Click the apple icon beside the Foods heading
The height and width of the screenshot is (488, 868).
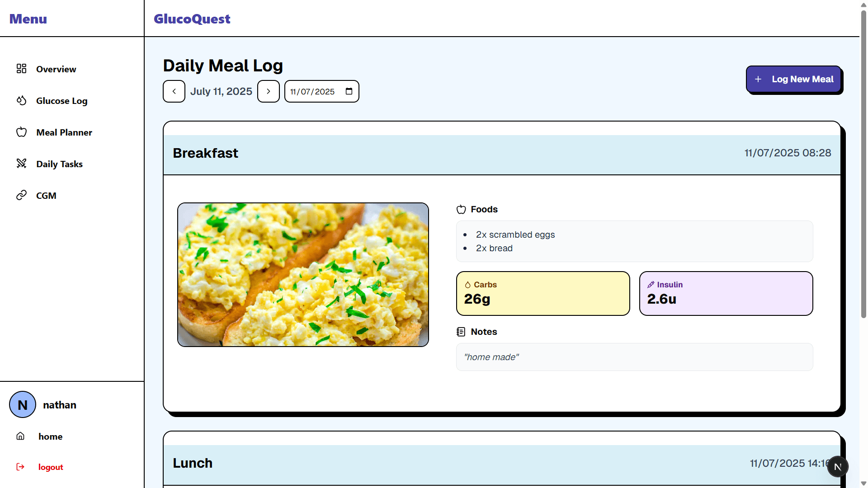pos(461,209)
